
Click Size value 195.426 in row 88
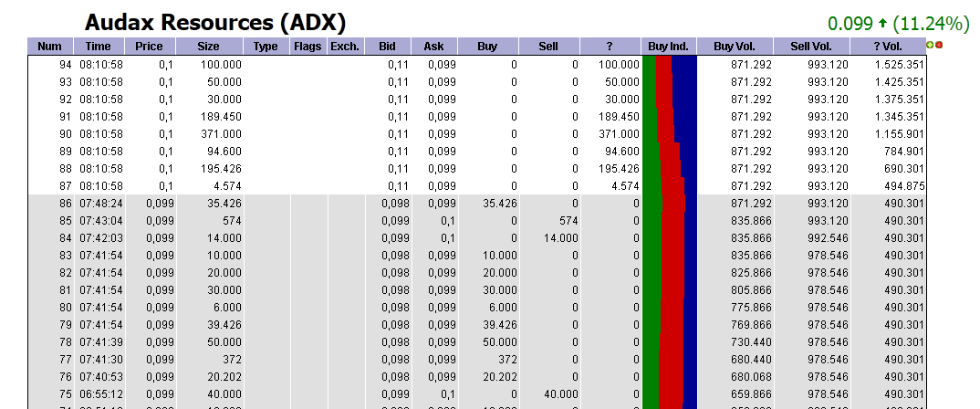[x=221, y=169]
